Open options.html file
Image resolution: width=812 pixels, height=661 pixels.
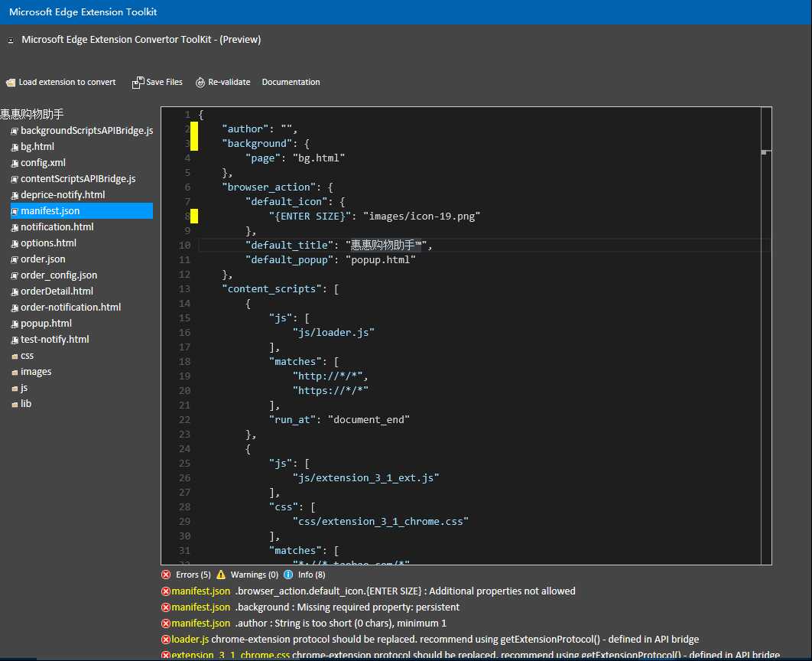click(48, 243)
